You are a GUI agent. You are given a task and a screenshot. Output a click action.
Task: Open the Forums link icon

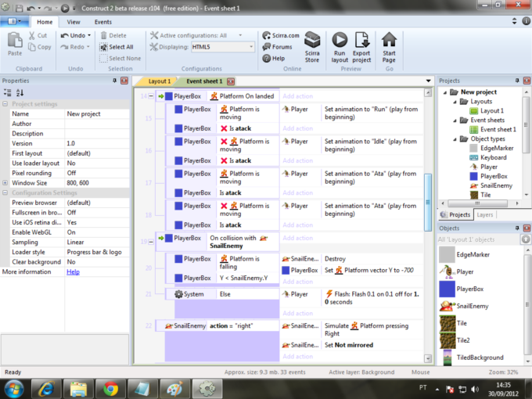[267, 47]
